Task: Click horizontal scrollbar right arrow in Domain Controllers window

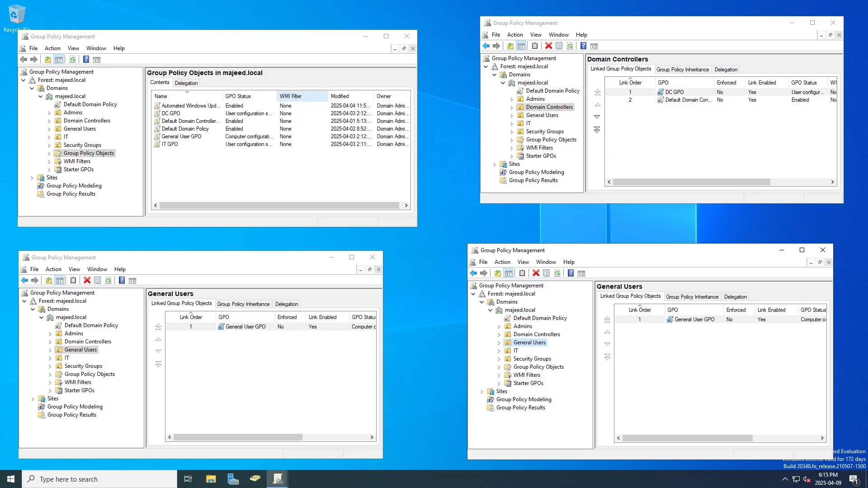Action: pyautogui.click(x=833, y=182)
